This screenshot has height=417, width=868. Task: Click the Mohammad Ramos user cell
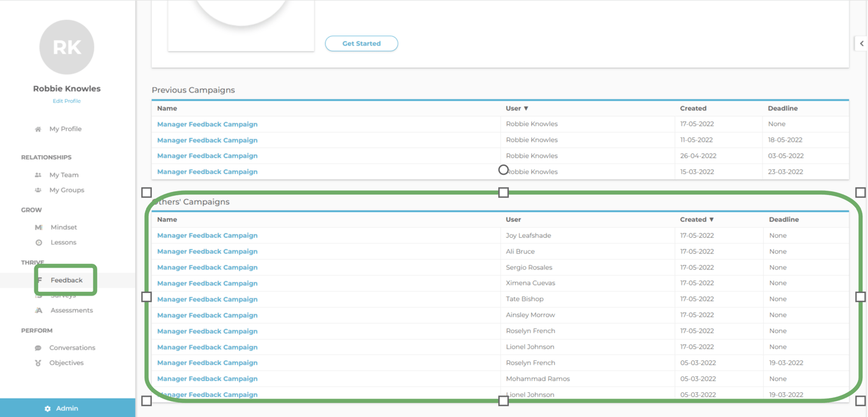coord(538,379)
